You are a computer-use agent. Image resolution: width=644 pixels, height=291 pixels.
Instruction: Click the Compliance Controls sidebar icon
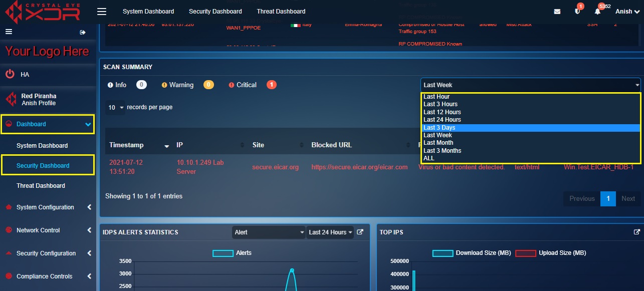tap(8, 276)
